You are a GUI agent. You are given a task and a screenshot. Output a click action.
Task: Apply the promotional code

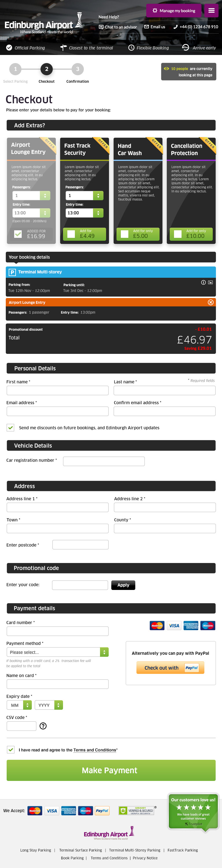click(x=123, y=585)
